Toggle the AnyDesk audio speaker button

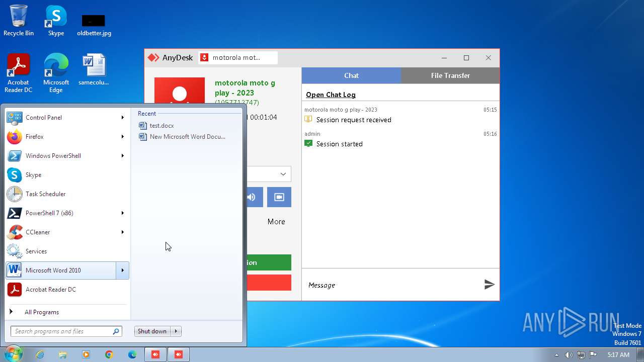[x=254, y=197]
